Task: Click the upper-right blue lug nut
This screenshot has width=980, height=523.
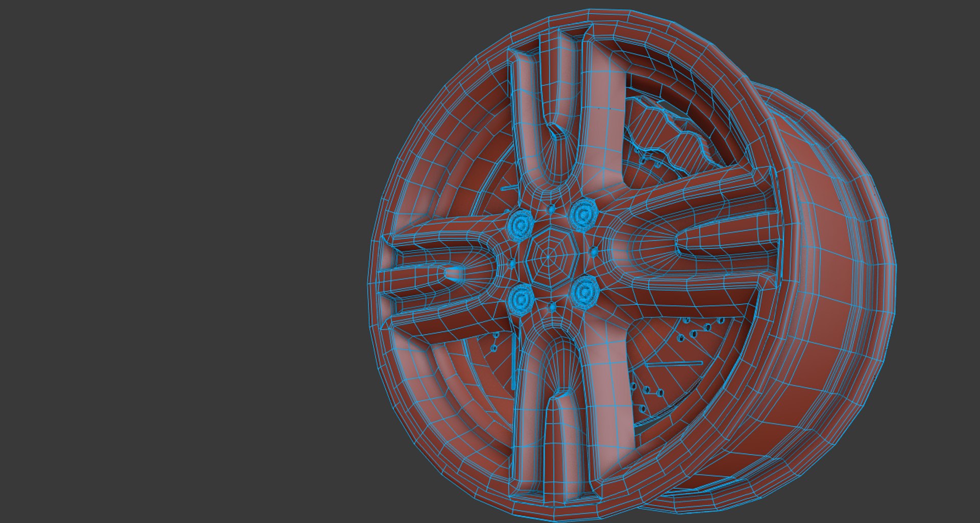Action: 583,214
